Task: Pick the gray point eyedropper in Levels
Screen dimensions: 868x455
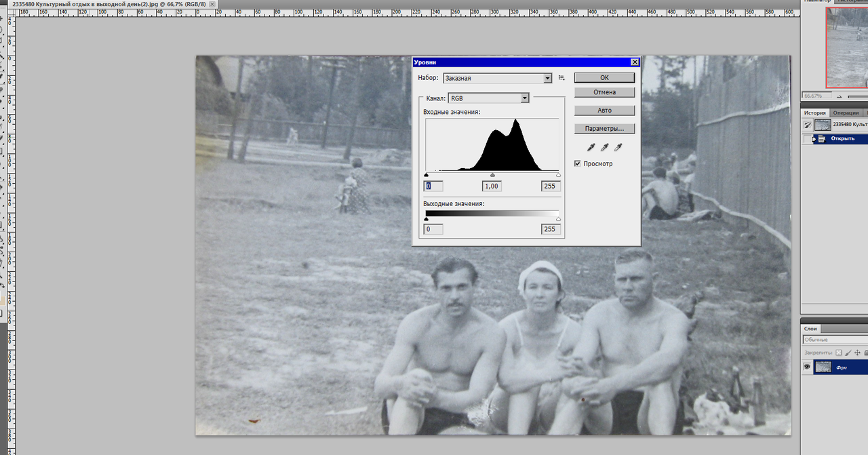Action: [604, 147]
